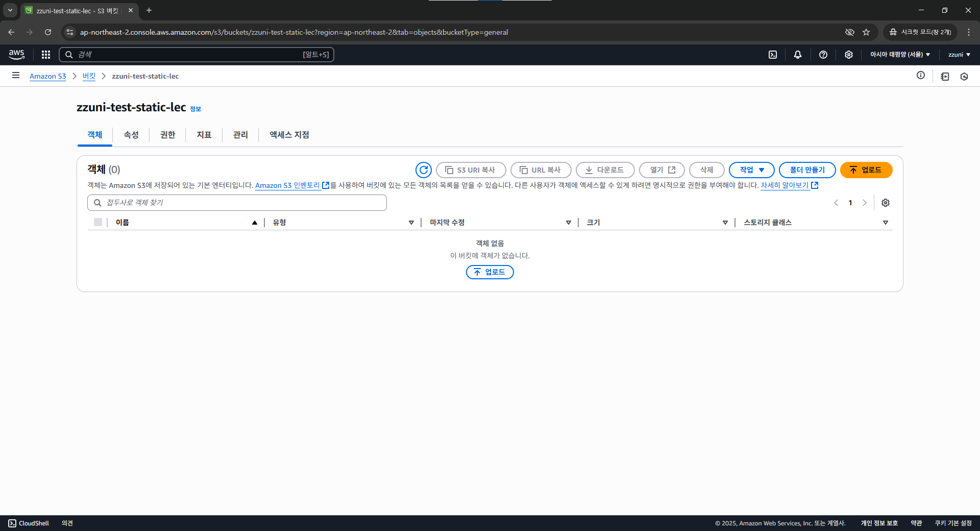Click the 다운로드 button
The width and height of the screenshot is (980, 531).
click(605, 170)
